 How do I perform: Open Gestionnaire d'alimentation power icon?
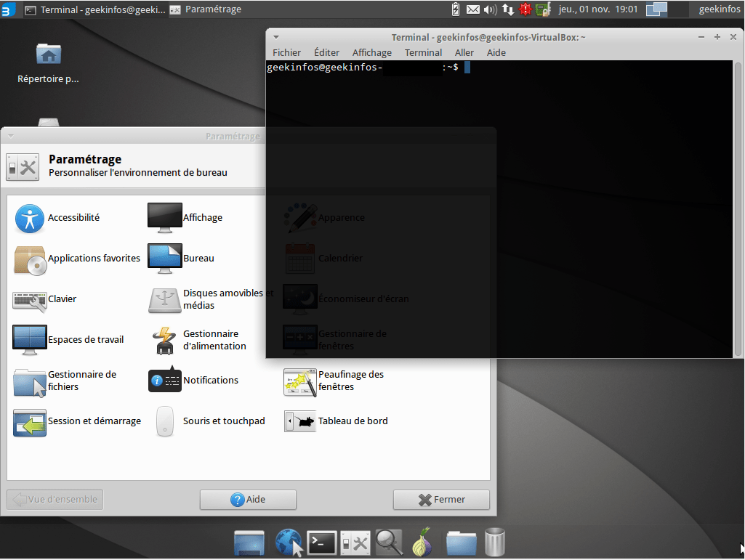point(164,341)
